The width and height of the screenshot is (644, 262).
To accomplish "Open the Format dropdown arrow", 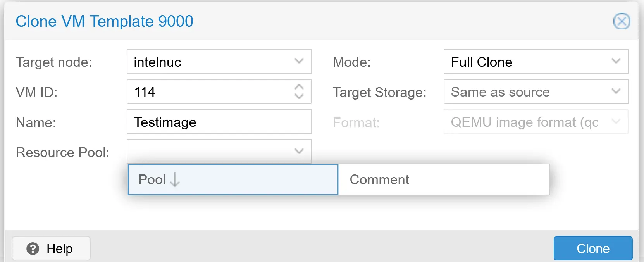I will [x=616, y=122].
